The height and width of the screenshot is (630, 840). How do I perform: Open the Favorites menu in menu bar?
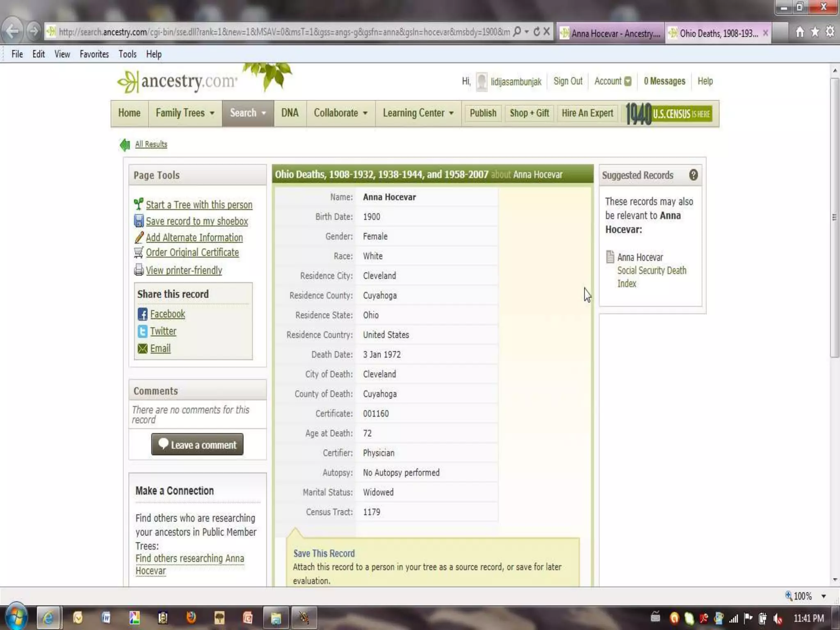pos(94,54)
